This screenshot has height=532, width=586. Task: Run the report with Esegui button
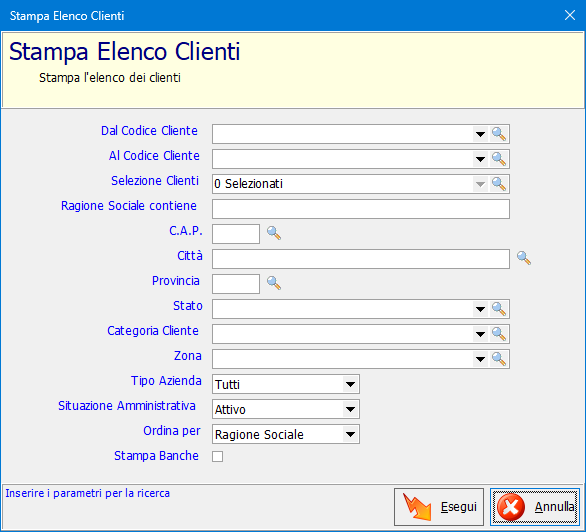pyautogui.click(x=439, y=507)
